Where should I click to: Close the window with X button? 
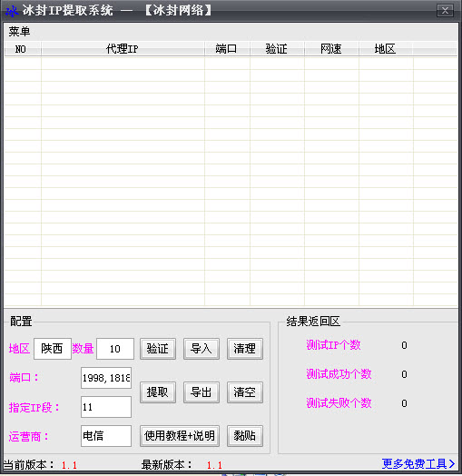[x=445, y=11]
